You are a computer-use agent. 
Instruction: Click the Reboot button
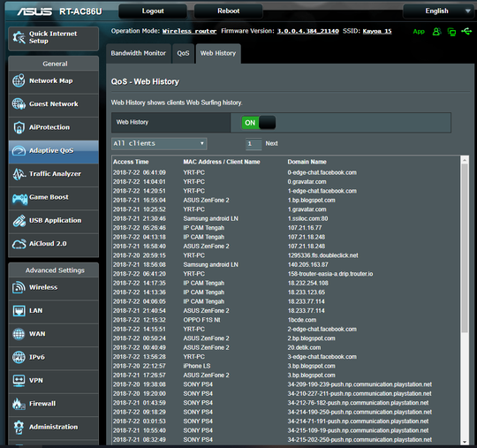pyautogui.click(x=229, y=11)
